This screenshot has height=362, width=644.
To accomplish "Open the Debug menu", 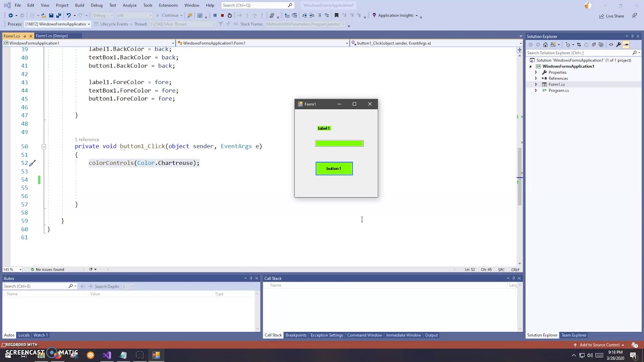I will 97,5.
